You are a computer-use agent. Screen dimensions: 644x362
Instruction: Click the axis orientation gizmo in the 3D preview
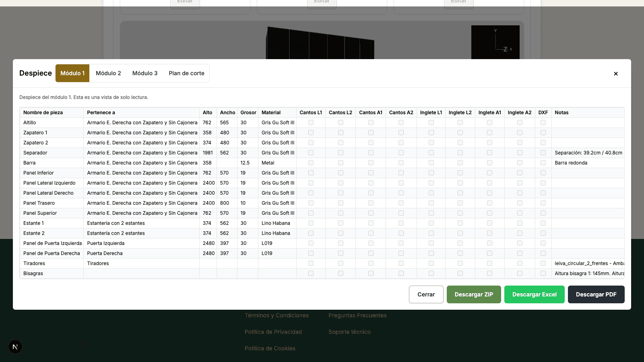click(495, 42)
